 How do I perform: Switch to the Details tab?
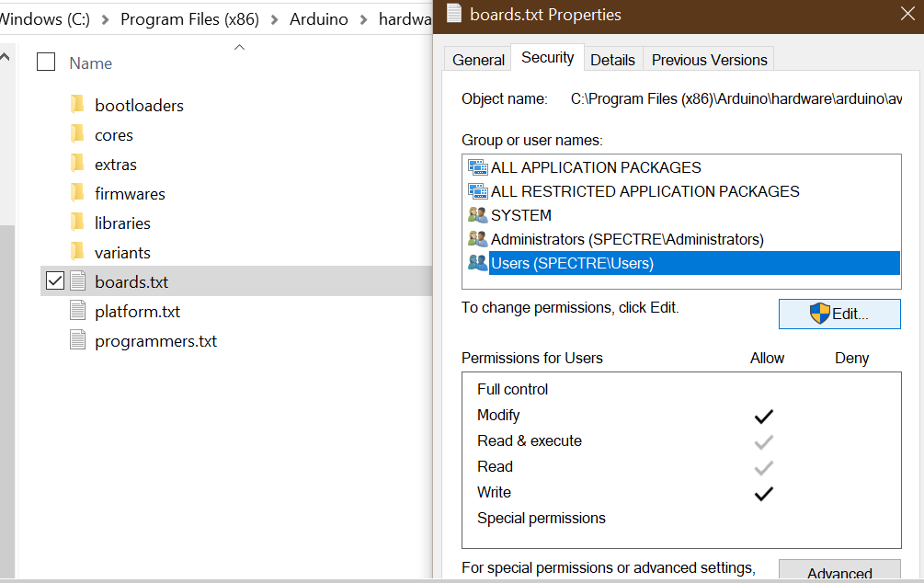(x=612, y=60)
